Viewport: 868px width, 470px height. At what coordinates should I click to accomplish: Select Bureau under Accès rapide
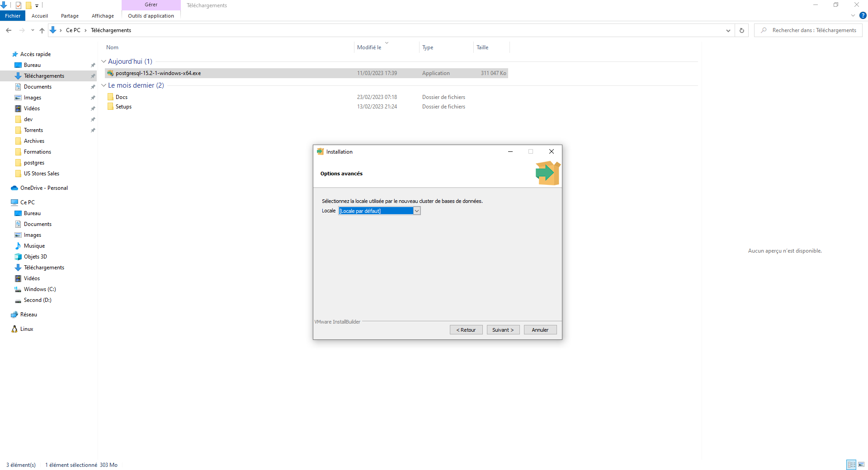32,65
